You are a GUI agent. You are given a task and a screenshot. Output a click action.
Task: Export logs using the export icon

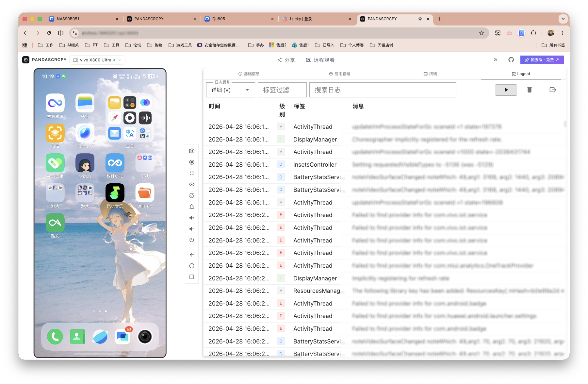(553, 90)
